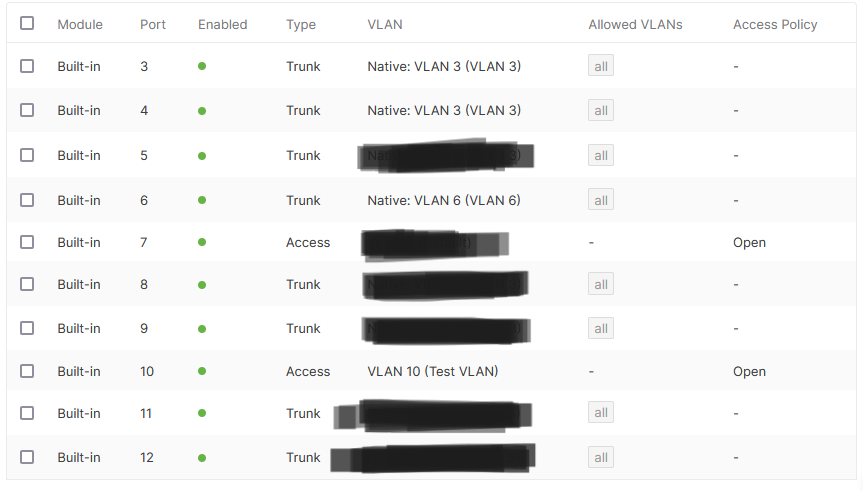Click Open access policy for port 7
863x491 pixels.
click(749, 242)
